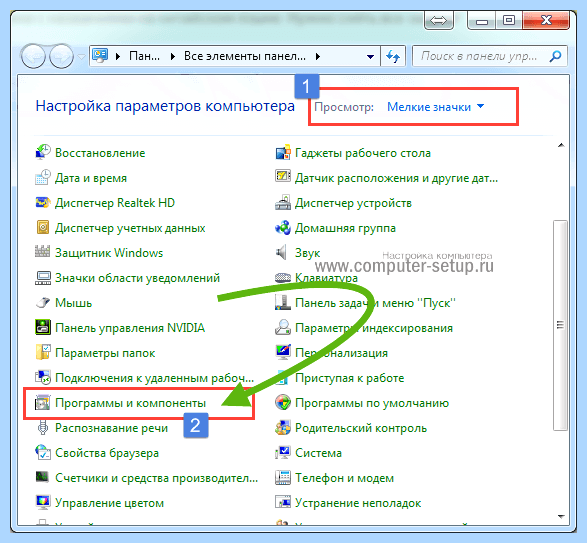Click the vertical scrollbar thumb

point(560,325)
